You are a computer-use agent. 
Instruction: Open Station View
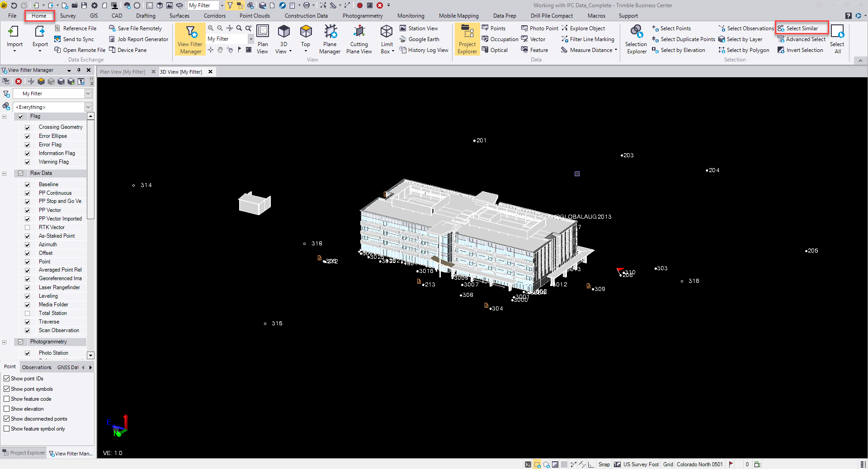pos(419,28)
